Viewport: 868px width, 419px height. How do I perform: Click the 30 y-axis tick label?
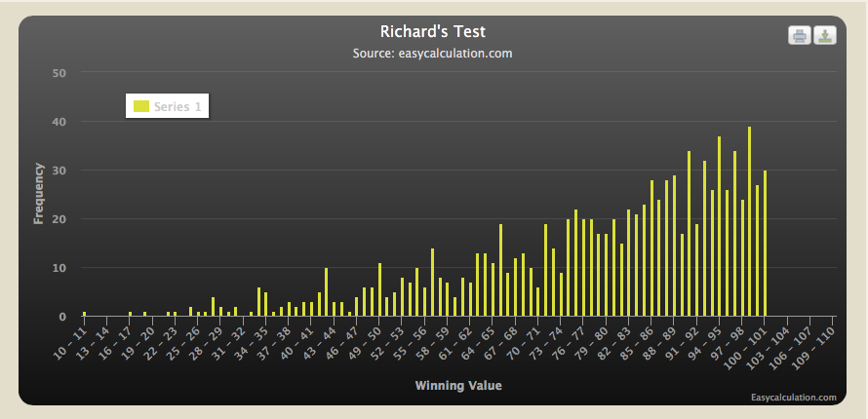coord(59,171)
